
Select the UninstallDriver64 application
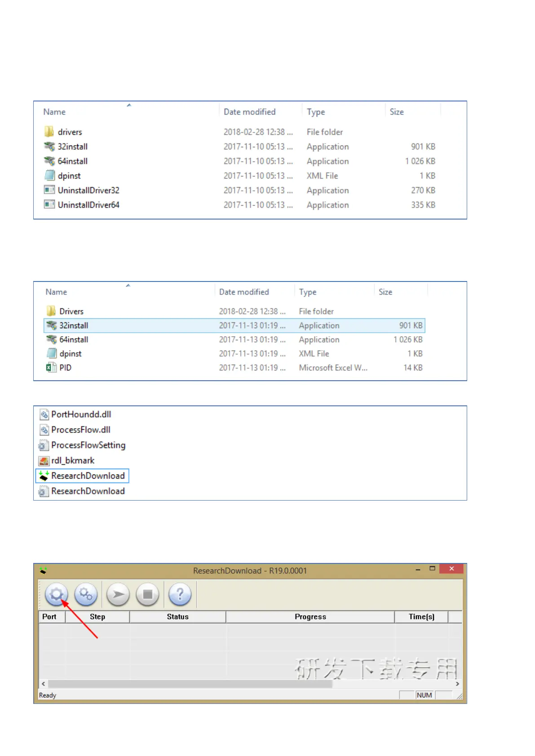(x=88, y=205)
